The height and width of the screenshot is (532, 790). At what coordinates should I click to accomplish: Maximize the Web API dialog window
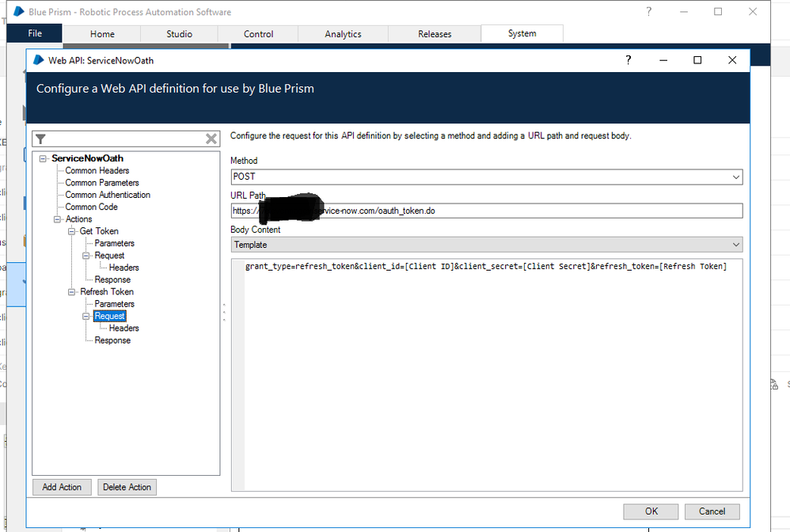[697, 60]
